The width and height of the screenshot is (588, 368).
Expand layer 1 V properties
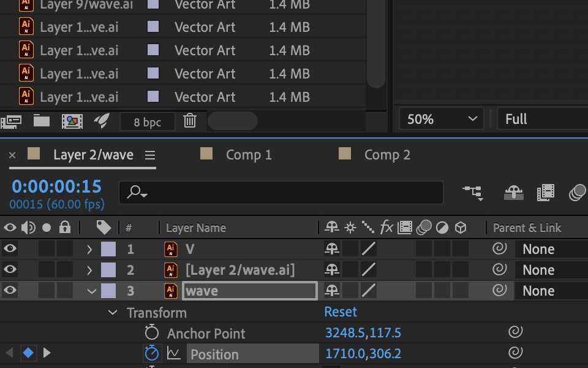tap(89, 250)
